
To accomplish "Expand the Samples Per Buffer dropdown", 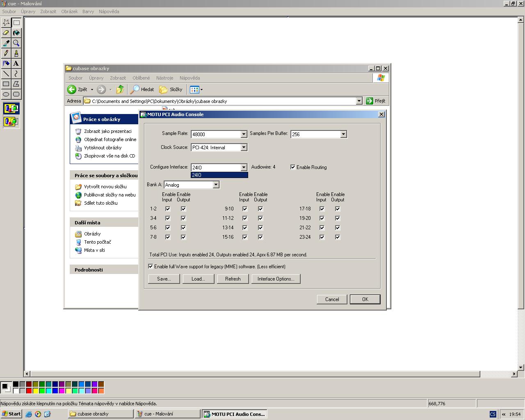I will coord(343,134).
